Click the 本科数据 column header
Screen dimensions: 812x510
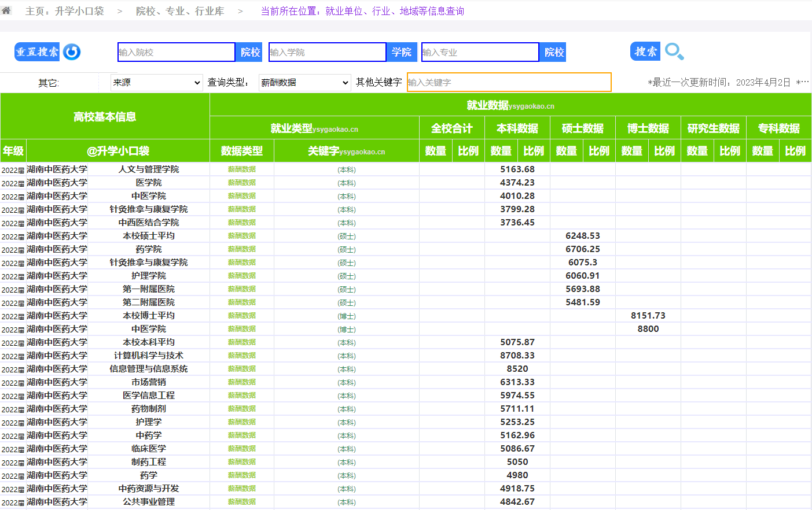517,128
